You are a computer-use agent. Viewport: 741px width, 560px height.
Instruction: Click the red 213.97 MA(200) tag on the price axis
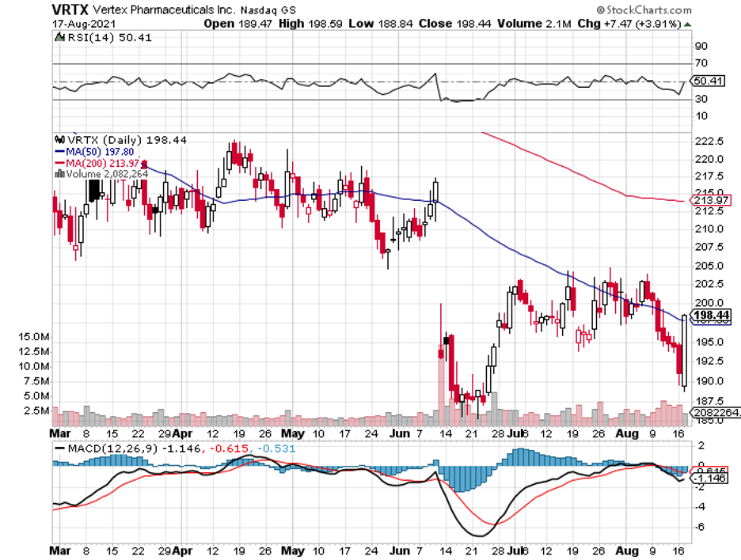(711, 200)
